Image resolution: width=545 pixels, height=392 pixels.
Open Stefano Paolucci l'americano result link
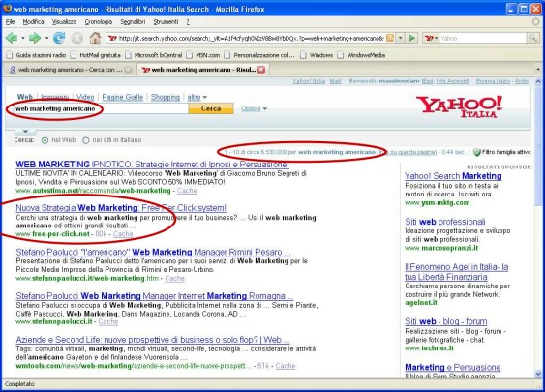(153, 252)
